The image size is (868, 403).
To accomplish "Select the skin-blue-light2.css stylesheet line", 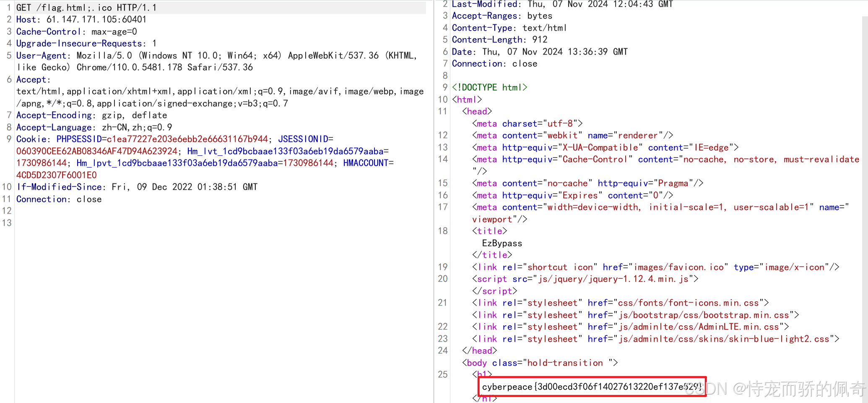I will tap(656, 339).
